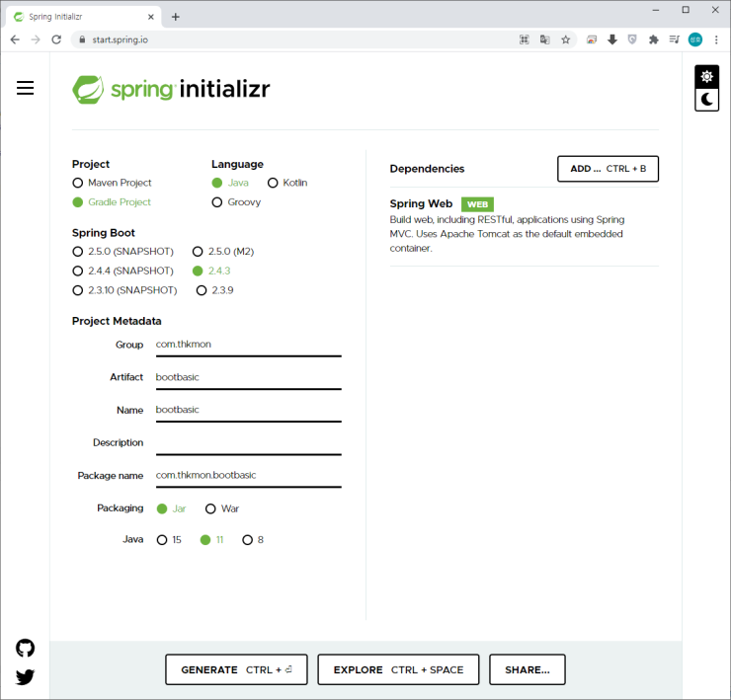This screenshot has width=731, height=700.
Task: Click the Description input field
Action: [247, 442]
